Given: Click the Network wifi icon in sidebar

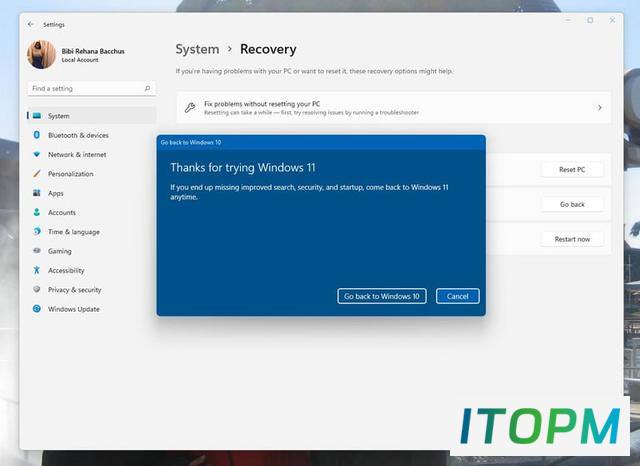Looking at the screenshot, I should click(x=37, y=154).
